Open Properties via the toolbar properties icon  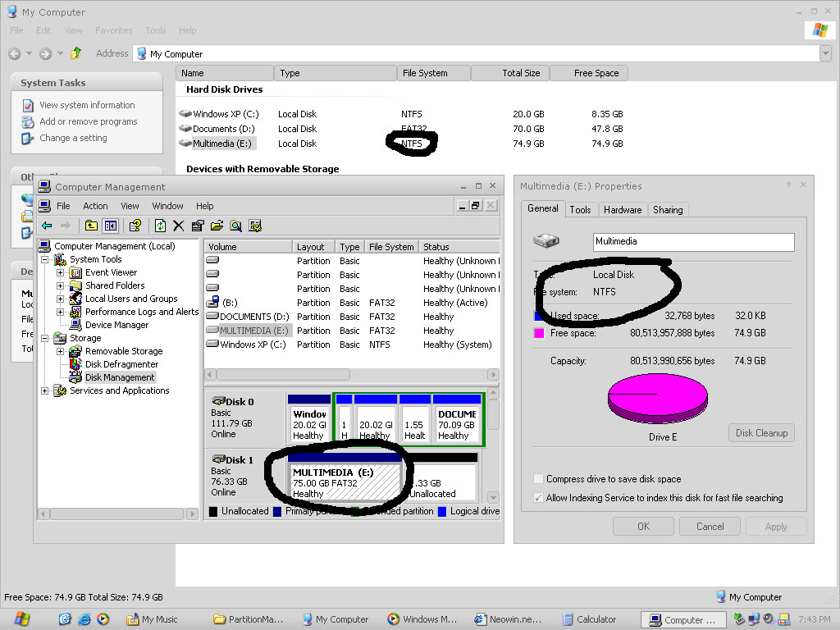pyautogui.click(x=197, y=226)
